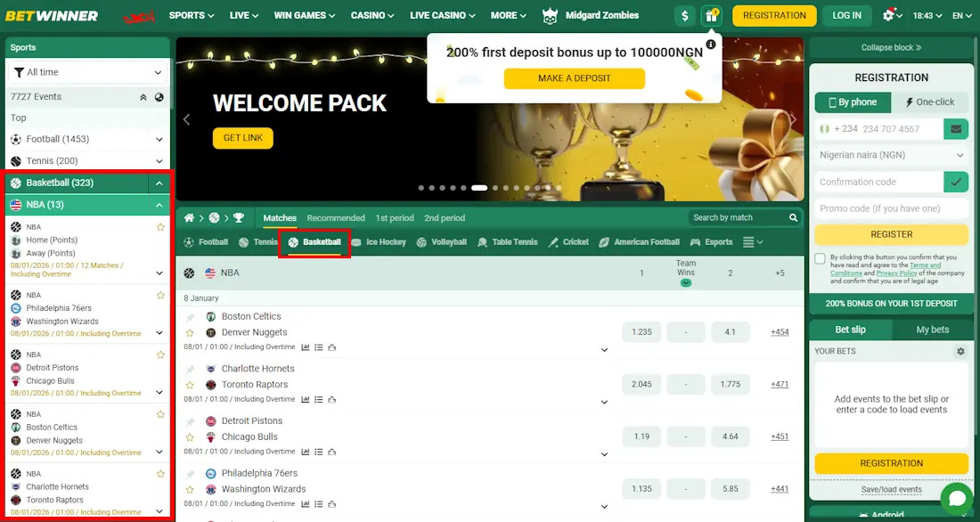Click the GET LINK button on the banner

point(242,138)
